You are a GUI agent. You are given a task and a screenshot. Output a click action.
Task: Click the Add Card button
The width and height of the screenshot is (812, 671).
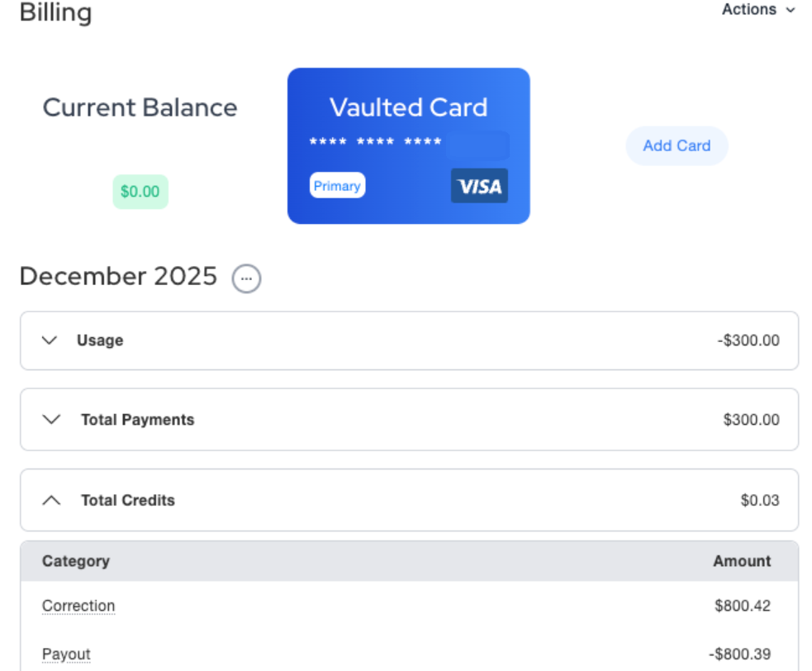click(x=677, y=145)
